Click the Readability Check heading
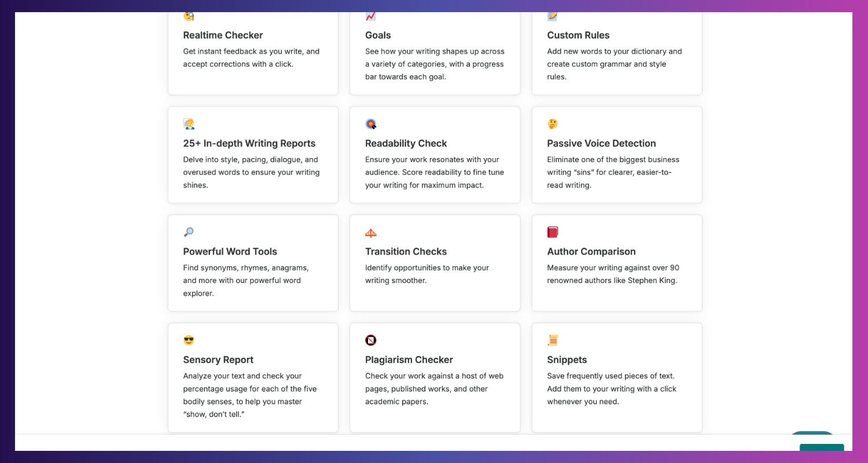 pyautogui.click(x=406, y=144)
